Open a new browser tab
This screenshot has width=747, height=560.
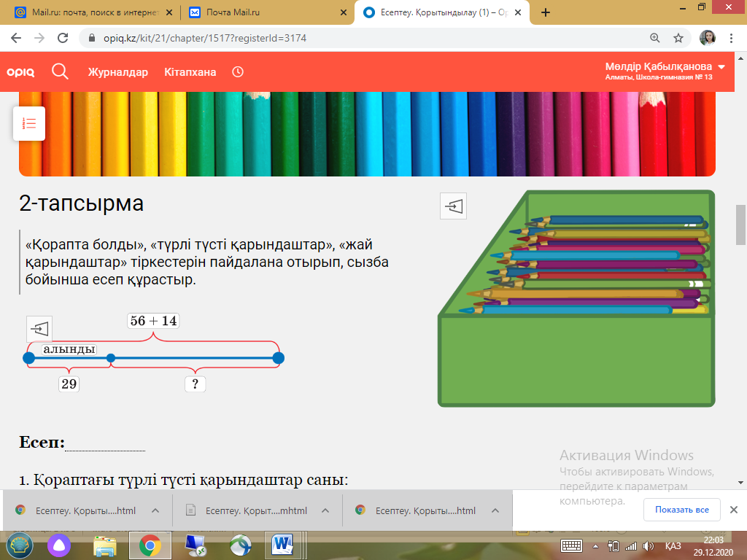tap(546, 13)
